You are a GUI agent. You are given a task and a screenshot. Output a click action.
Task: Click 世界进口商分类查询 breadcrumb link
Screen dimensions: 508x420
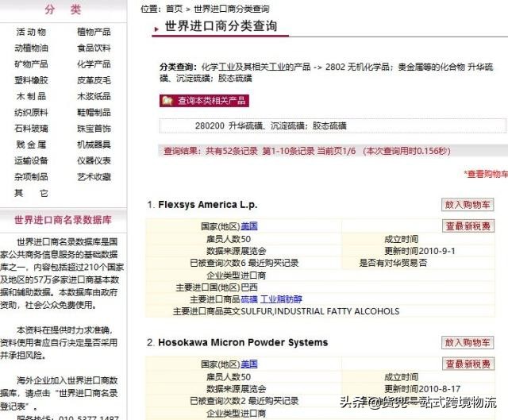click(x=232, y=9)
